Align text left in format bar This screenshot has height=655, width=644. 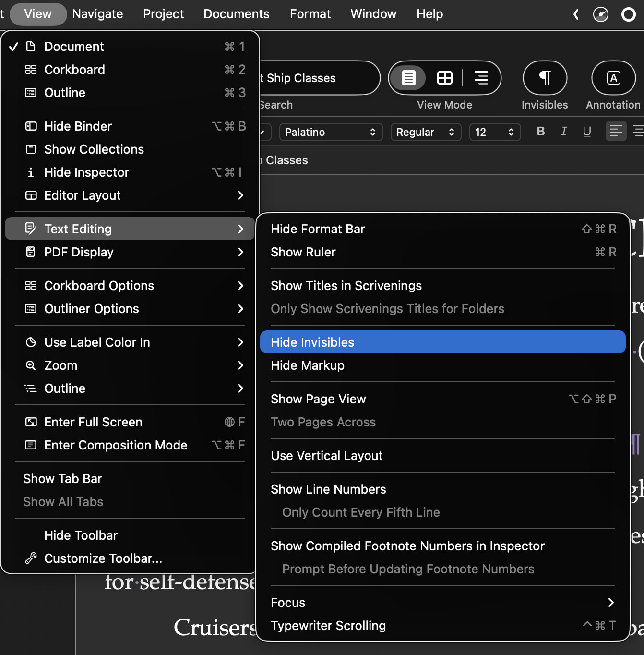click(616, 132)
